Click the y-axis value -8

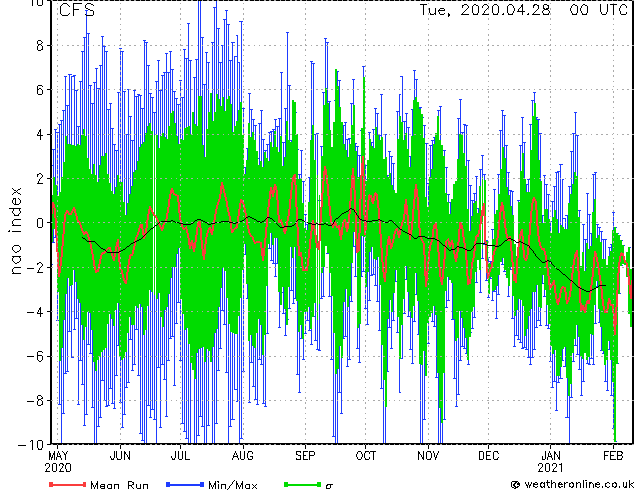(35, 401)
